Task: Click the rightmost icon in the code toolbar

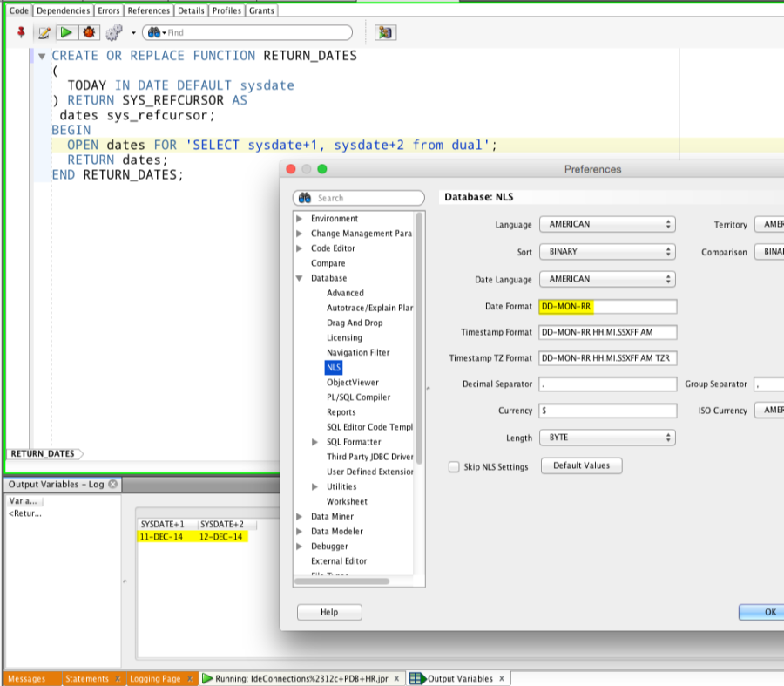Action: click(385, 33)
